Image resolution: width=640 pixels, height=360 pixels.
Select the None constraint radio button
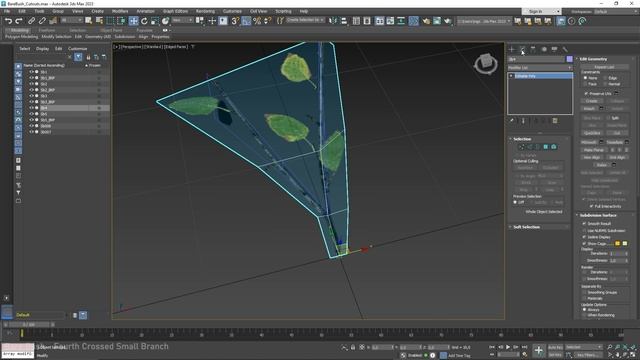(x=585, y=78)
